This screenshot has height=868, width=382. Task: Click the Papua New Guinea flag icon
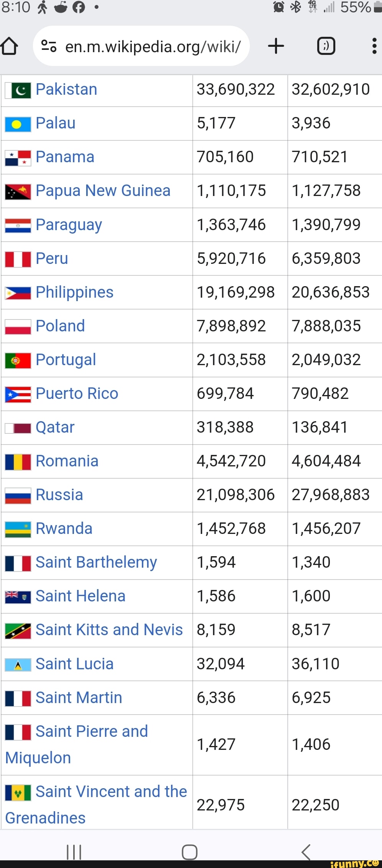point(18,192)
